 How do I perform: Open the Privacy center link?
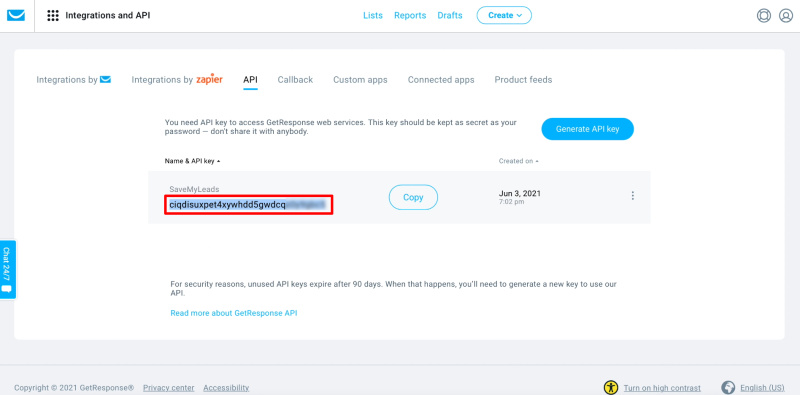pos(168,388)
